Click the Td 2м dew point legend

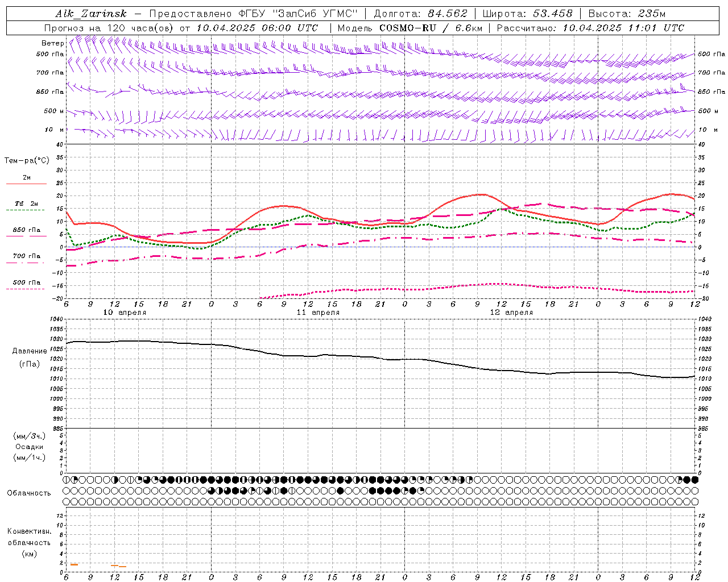tap(26, 203)
